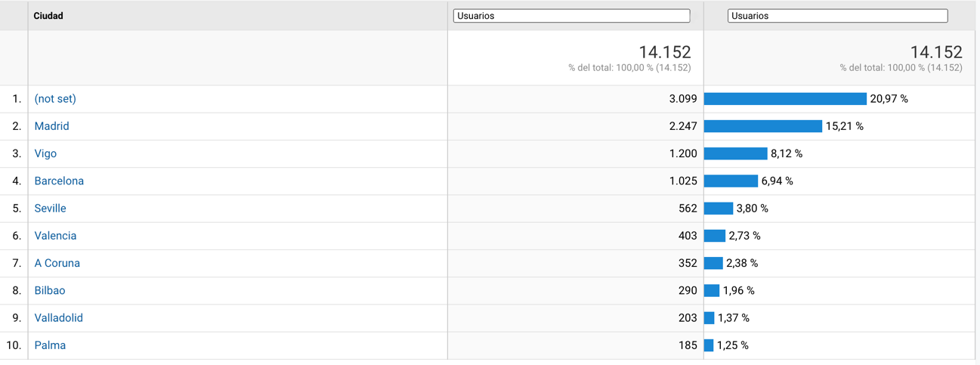Open the A Coruna city link
Screen dimensions: 980x365
(57, 263)
